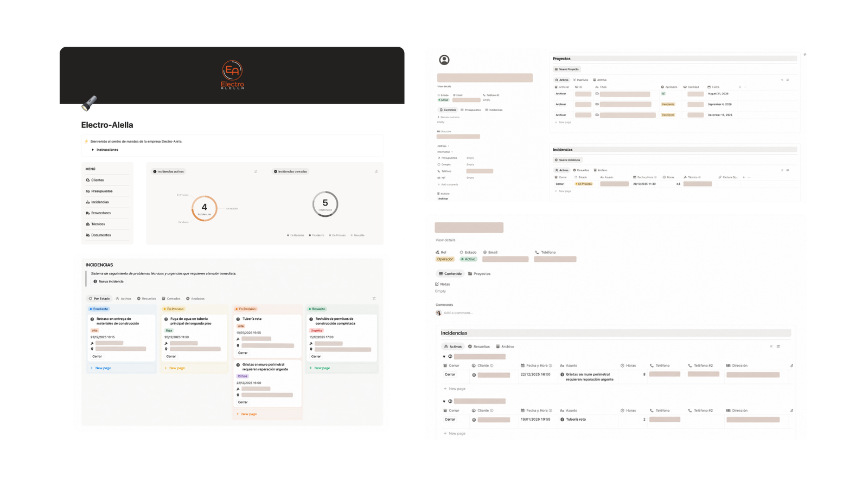
Task: Add New page under Pendiente column
Action: tap(100, 368)
